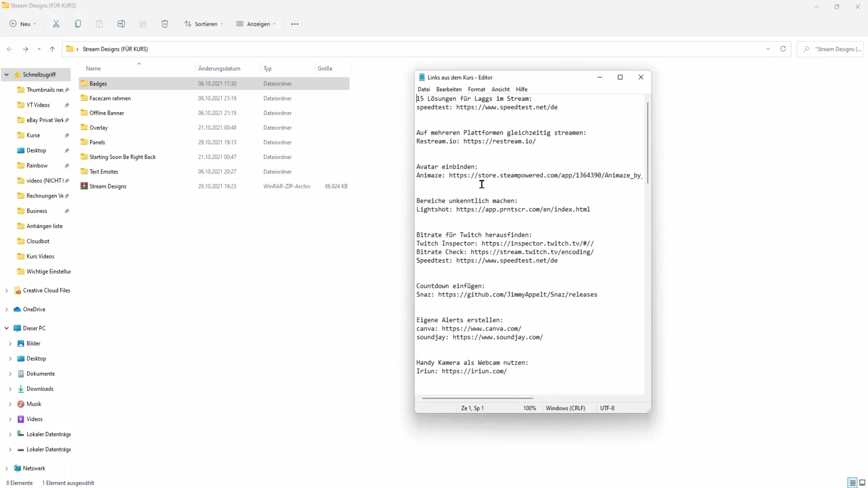Expand the OneDrive tree node
The image size is (868, 488).
[x=7, y=310]
